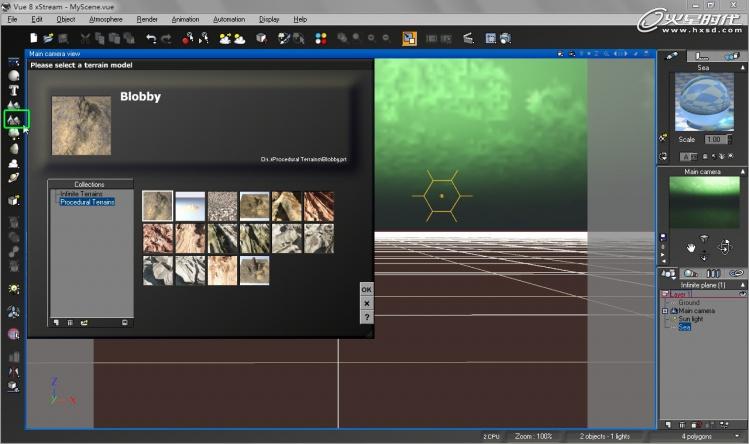Open the Automation menu
The image size is (749, 444).
(229, 20)
